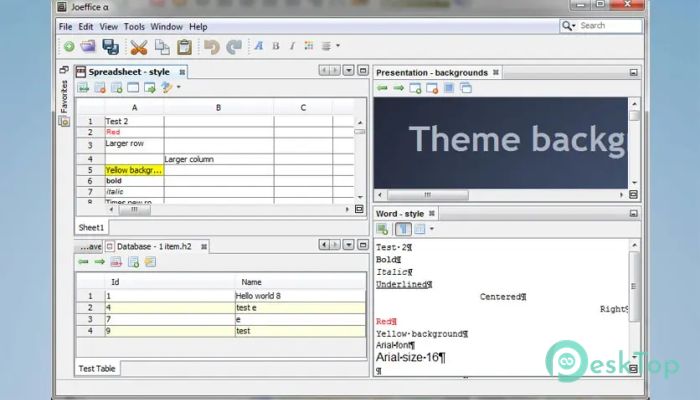Click the Cut scissors icon
This screenshot has width=700, height=400.
(x=139, y=47)
